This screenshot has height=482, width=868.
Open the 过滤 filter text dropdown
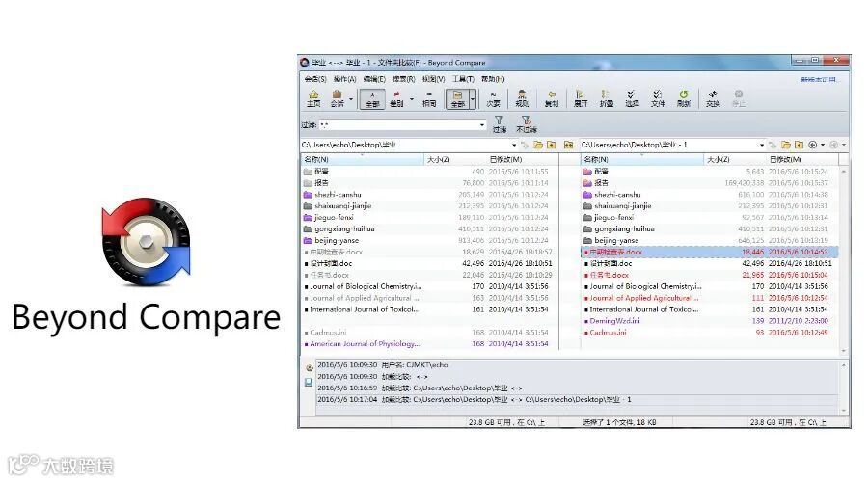(x=481, y=125)
